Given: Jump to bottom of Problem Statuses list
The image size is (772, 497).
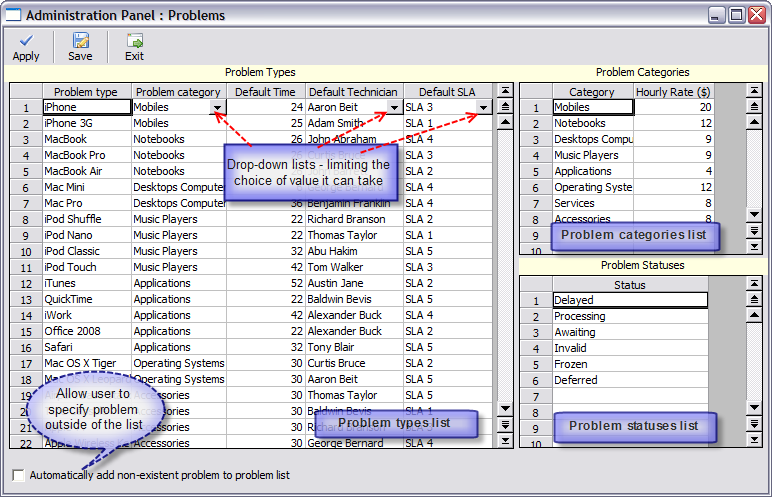Looking at the screenshot, I should point(754,439).
